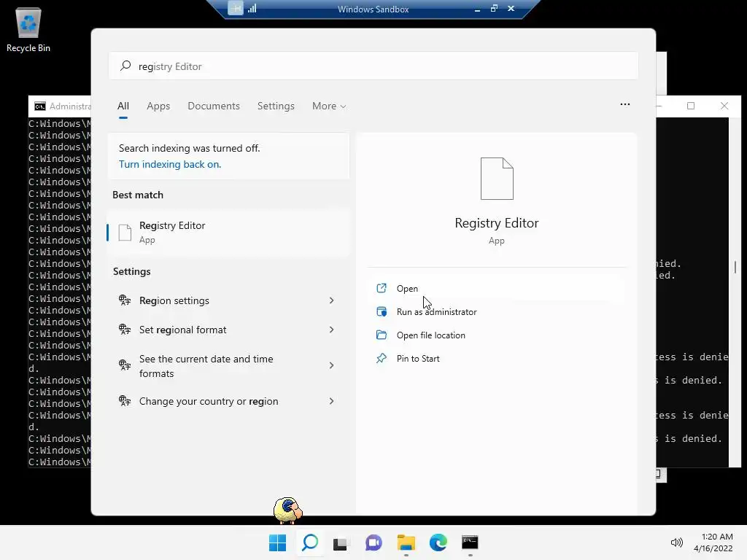Click the sheep desktop pet above the taskbar

click(287, 510)
